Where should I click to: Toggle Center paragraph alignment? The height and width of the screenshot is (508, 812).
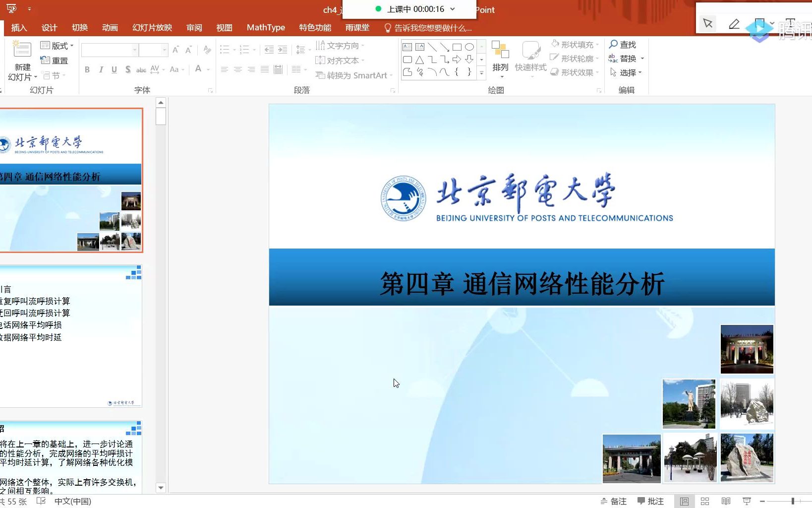point(238,69)
